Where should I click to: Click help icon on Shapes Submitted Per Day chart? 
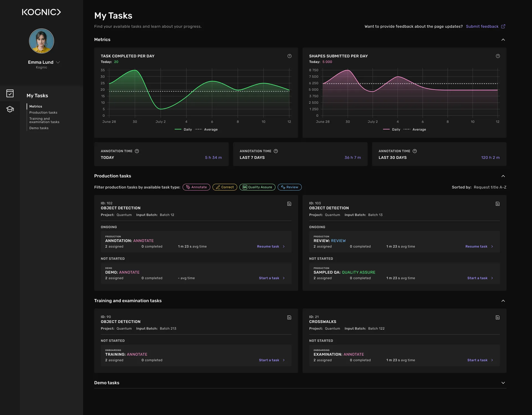click(x=498, y=56)
